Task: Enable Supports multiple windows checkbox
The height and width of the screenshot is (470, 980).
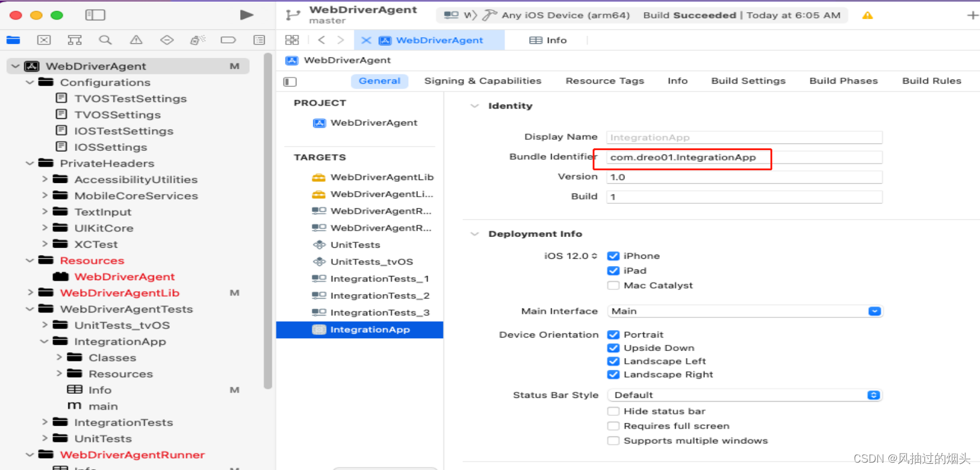Action: click(613, 441)
